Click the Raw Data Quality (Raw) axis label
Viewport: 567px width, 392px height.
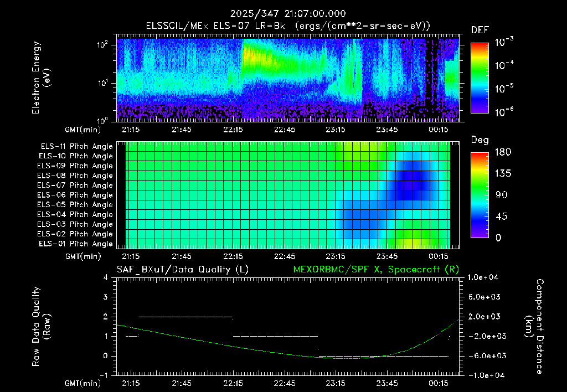[40, 326]
